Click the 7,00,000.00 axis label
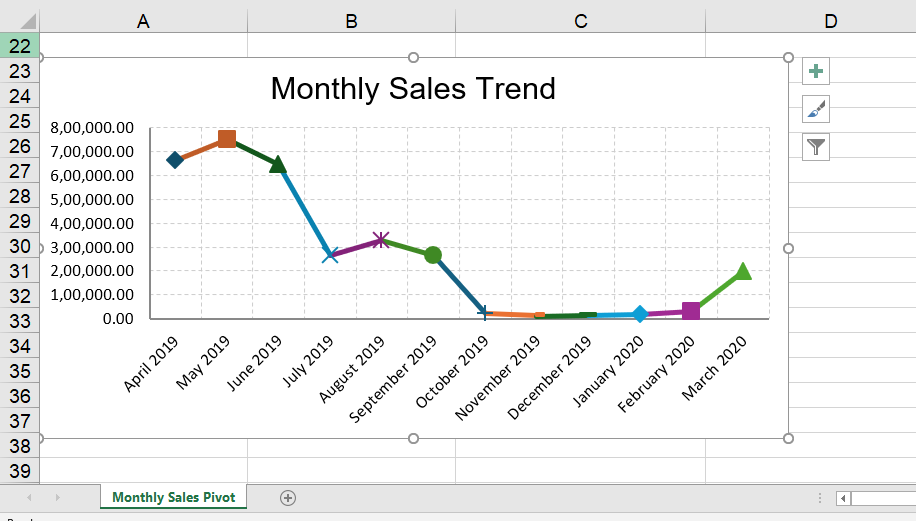This screenshot has width=916, height=521. [x=92, y=151]
